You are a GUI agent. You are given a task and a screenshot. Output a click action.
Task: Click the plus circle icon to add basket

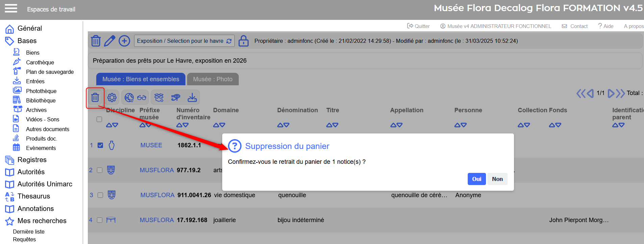click(124, 41)
